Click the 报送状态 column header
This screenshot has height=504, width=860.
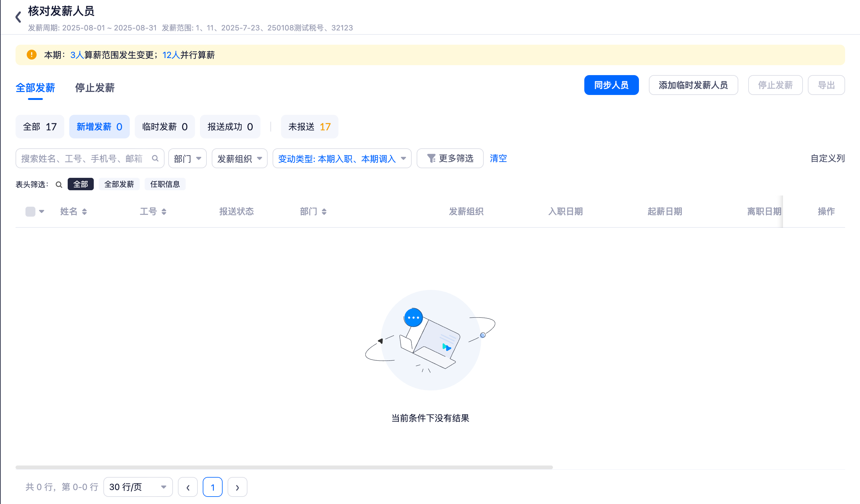237,212
